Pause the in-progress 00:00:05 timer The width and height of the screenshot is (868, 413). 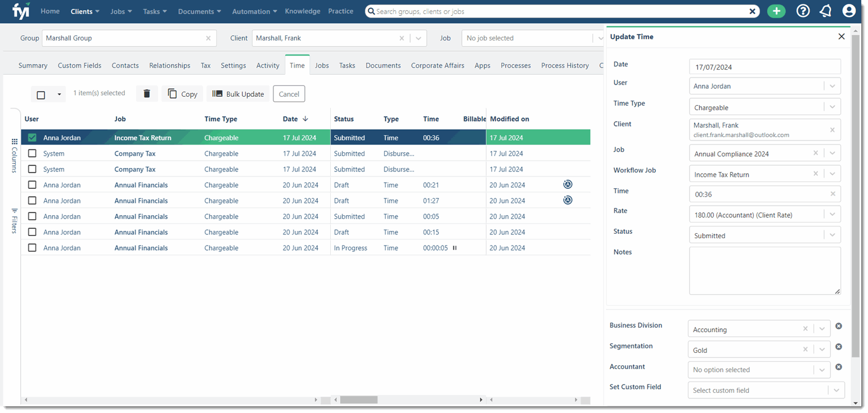pyautogui.click(x=455, y=248)
